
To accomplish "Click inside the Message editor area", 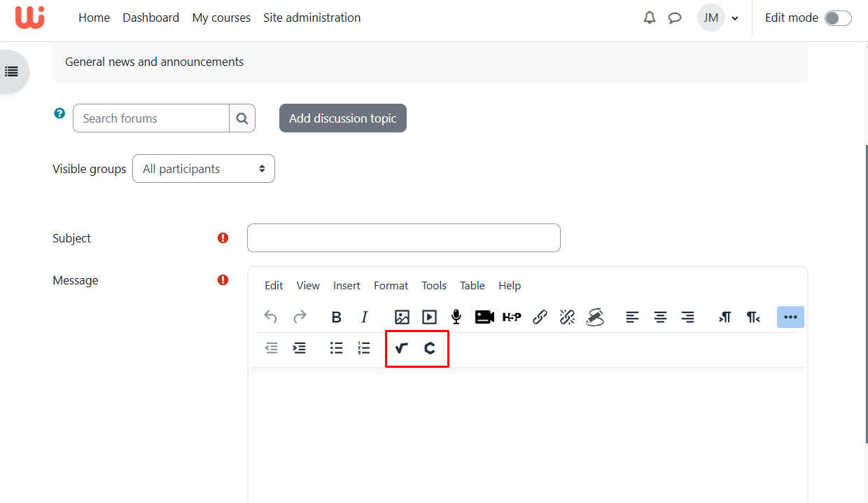I will 527,434.
